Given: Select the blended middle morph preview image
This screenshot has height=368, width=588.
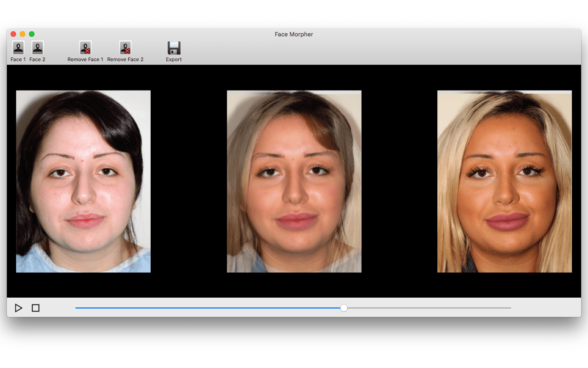Looking at the screenshot, I should (x=294, y=181).
